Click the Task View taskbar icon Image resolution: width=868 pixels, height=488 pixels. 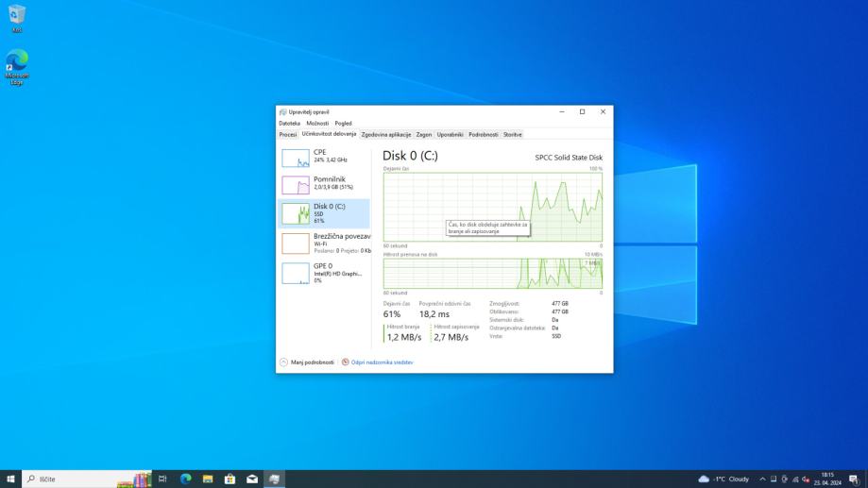point(162,479)
